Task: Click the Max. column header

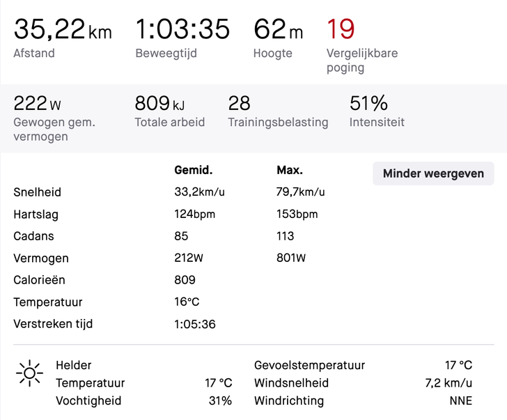Action: 290,170
